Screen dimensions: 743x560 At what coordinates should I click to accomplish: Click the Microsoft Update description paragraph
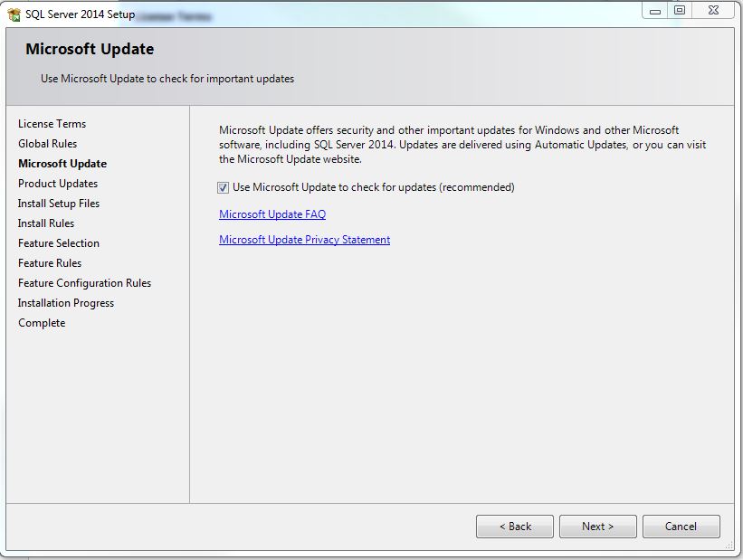click(462, 145)
